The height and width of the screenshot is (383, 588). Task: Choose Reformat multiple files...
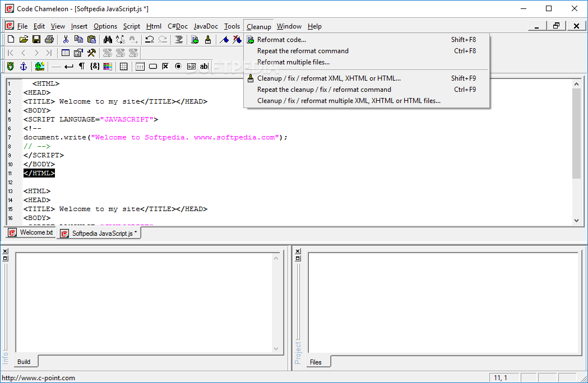coord(367,62)
